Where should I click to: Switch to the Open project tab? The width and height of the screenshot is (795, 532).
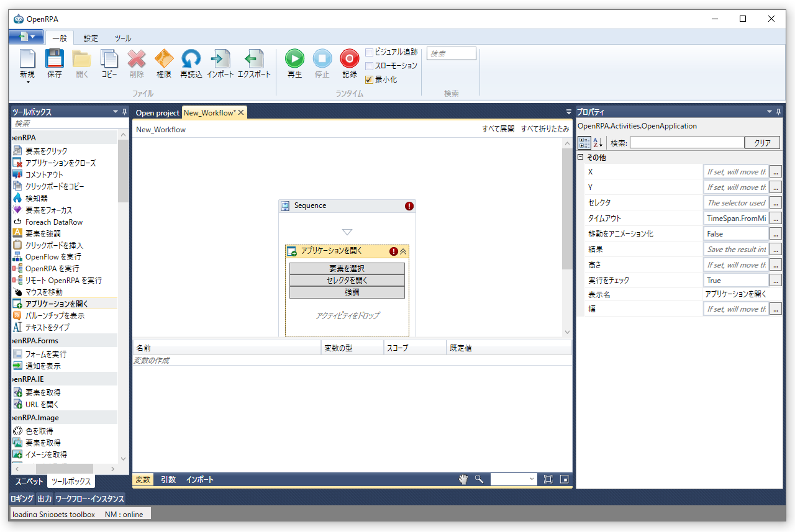point(157,112)
